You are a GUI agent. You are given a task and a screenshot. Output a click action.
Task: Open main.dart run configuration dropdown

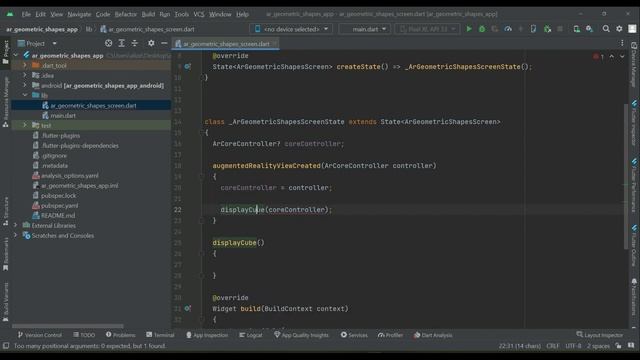click(365, 29)
